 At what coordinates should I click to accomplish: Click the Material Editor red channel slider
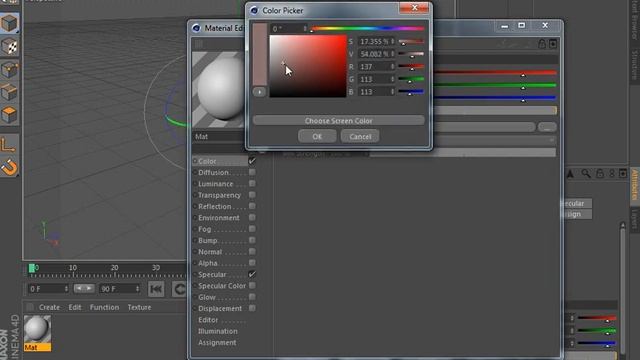coord(495,73)
